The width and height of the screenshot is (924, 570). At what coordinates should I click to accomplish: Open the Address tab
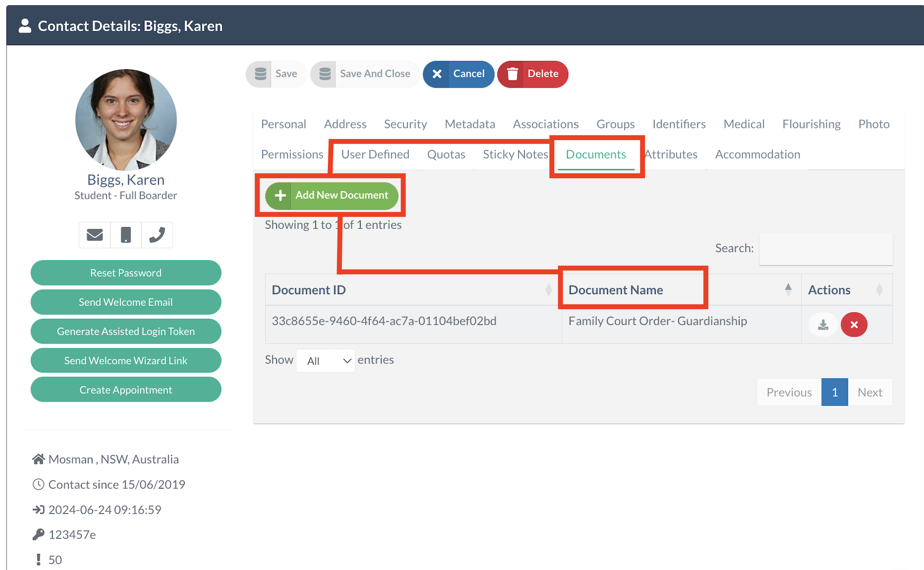point(345,124)
